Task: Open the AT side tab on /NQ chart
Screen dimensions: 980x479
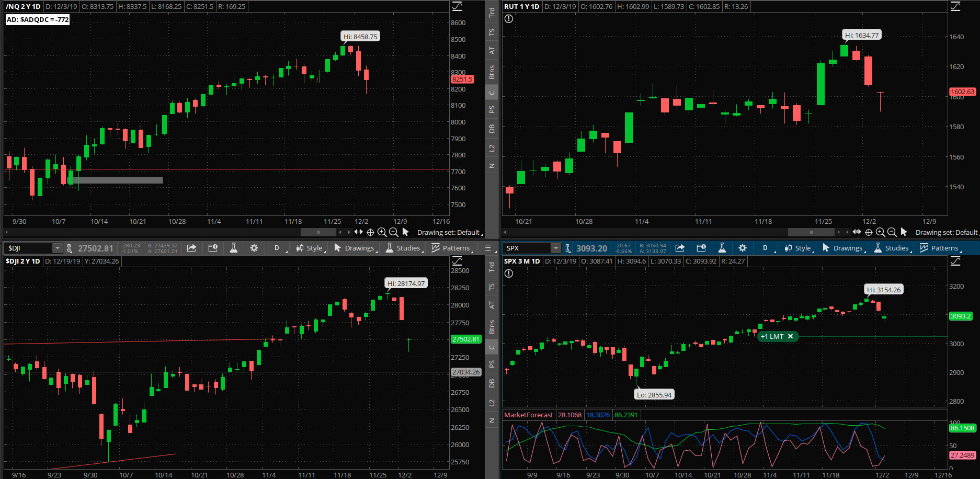Action: tap(492, 50)
